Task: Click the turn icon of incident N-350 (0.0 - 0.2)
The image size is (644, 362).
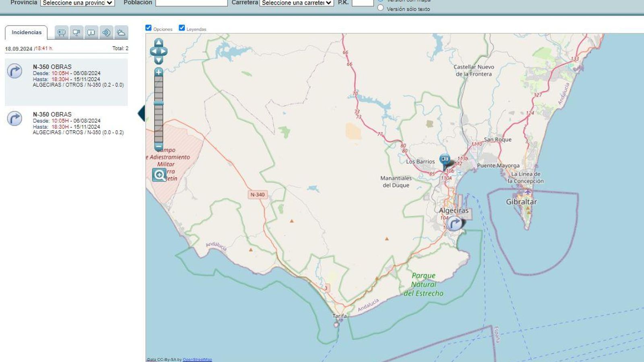Action: click(14, 119)
